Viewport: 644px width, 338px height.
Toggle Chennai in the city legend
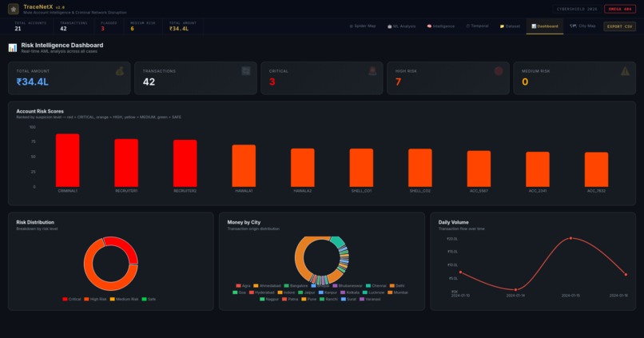(376, 285)
